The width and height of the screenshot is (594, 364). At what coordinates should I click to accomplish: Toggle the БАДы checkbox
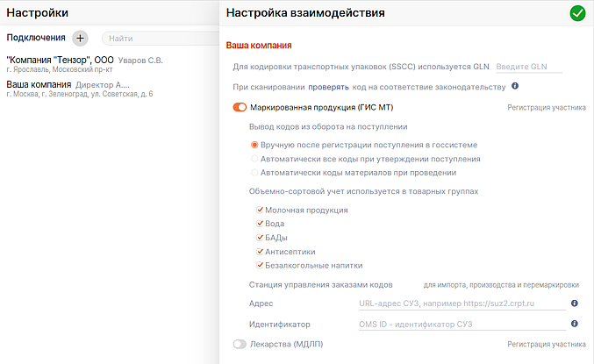tap(261, 238)
